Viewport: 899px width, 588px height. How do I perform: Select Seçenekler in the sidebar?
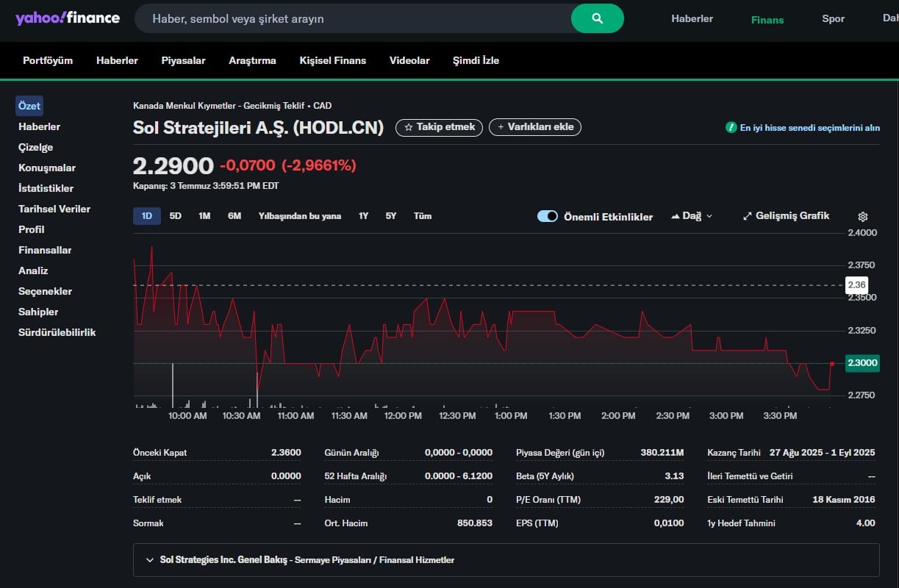(x=45, y=291)
